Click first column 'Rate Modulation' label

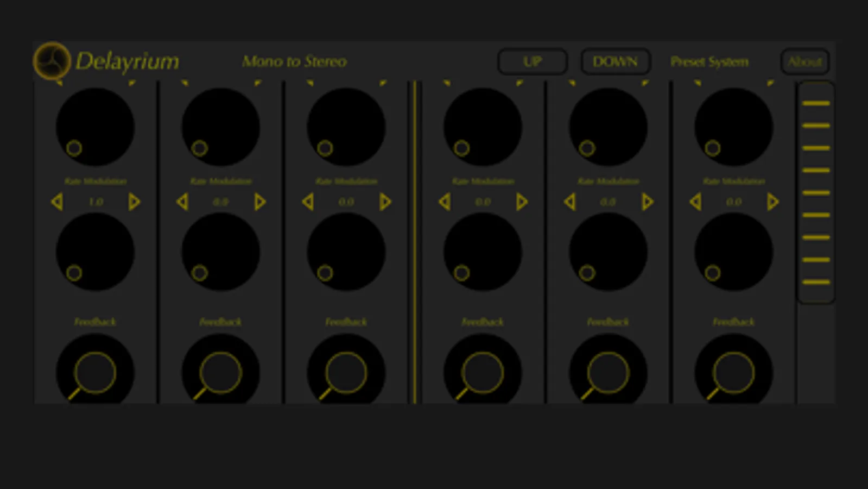click(x=96, y=181)
